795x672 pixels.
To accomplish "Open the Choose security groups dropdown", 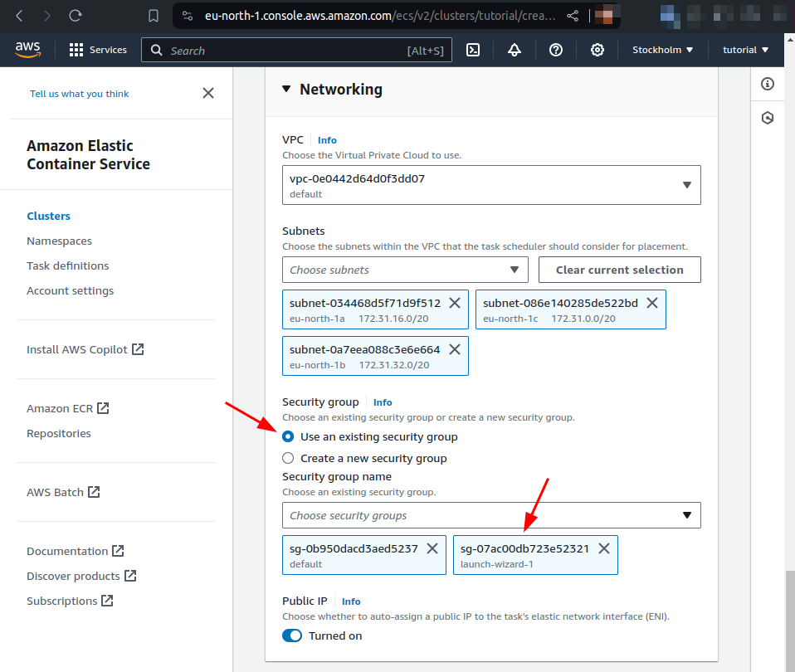I will [491, 515].
